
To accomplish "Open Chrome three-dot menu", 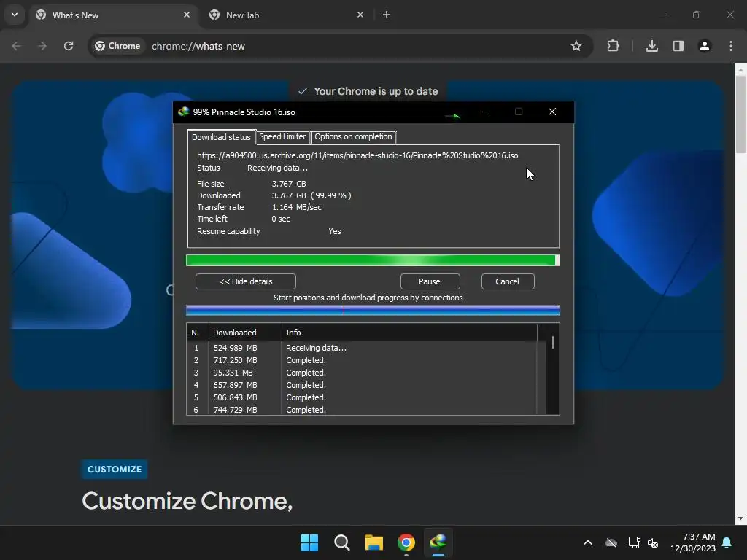I will click(x=731, y=46).
